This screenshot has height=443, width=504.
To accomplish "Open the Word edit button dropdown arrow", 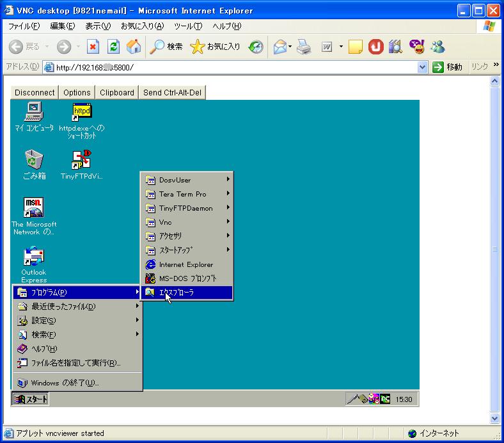I will tap(341, 47).
